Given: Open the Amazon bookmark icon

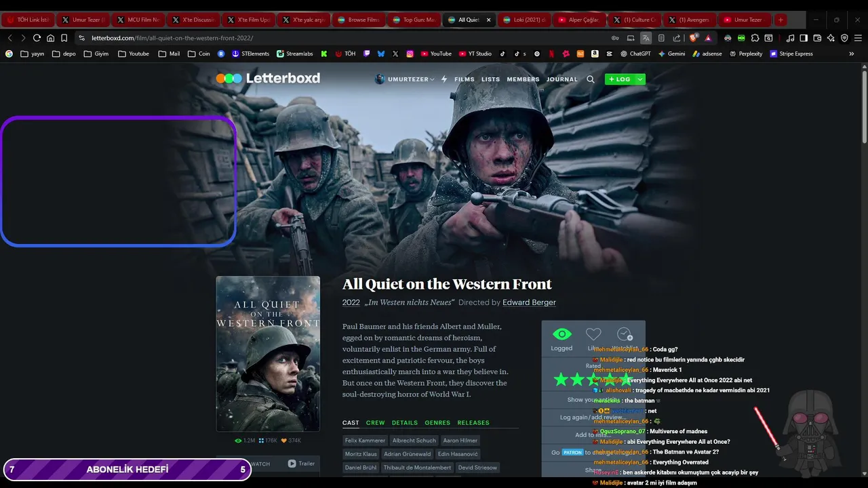Looking at the screenshot, I should coord(595,54).
